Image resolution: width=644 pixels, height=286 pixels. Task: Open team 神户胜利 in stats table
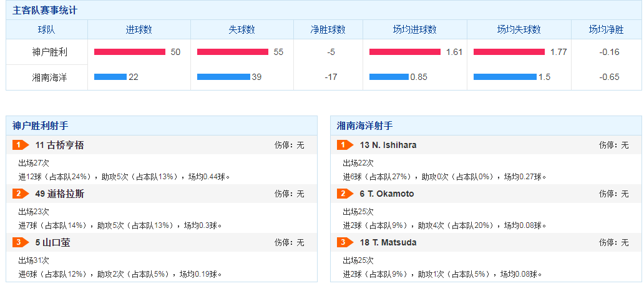click(x=46, y=52)
